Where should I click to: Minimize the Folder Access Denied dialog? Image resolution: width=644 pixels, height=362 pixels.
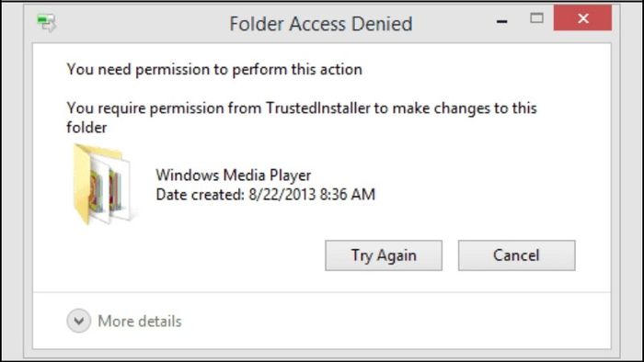point(502,20)
